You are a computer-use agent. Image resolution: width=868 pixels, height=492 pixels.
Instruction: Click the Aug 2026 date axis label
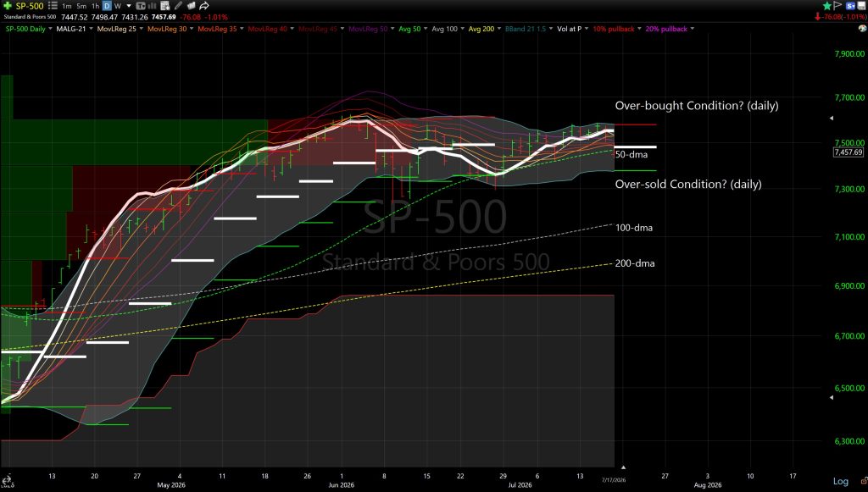708,485
